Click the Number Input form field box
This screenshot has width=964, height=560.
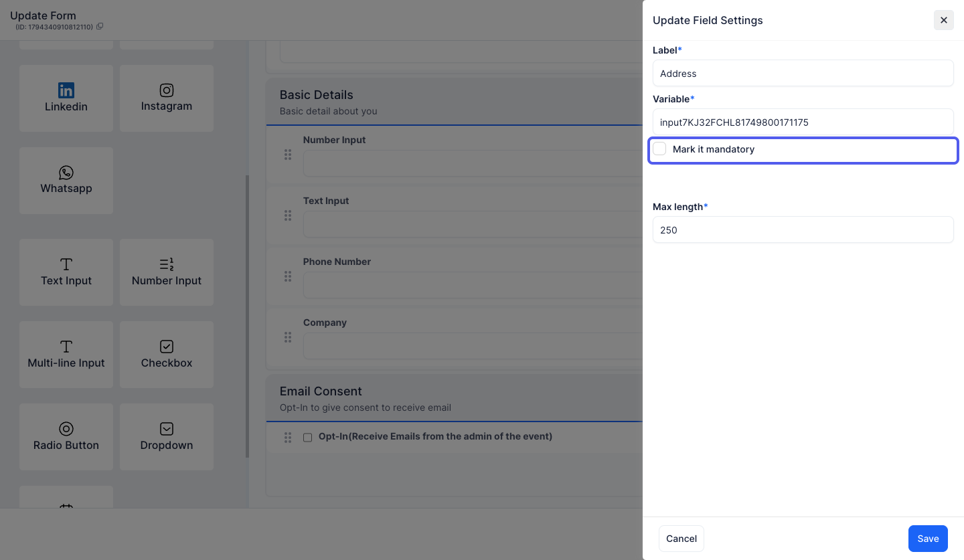(x=473, y=163)
